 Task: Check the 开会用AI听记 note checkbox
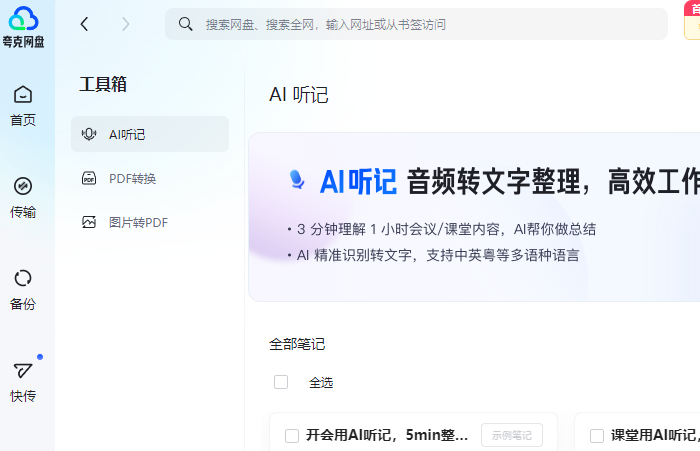[x=292, y=435]
